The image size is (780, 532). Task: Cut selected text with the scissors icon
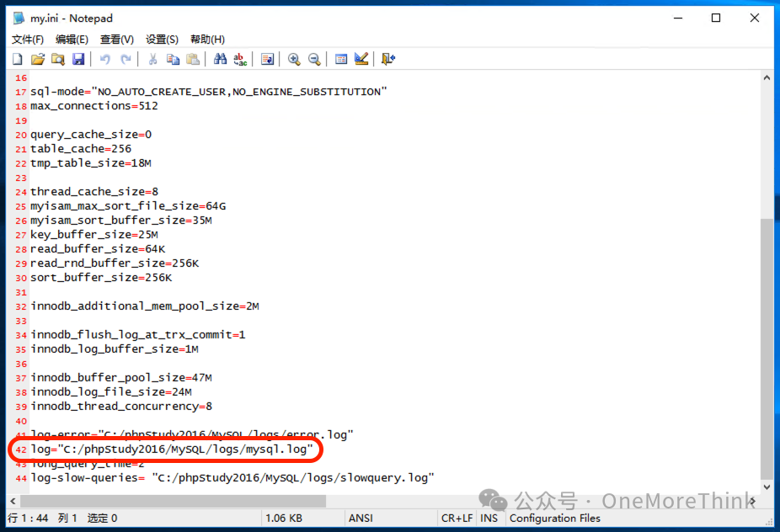point(152,59)
